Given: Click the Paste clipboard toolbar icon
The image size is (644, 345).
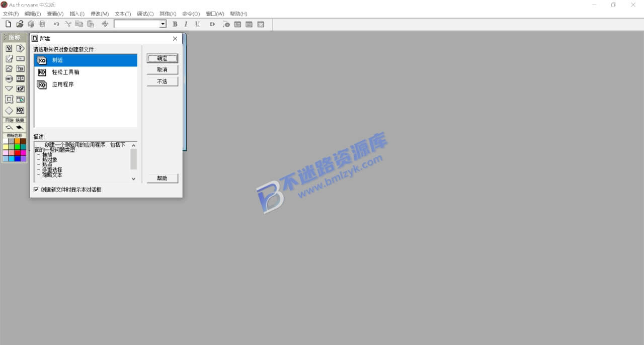Looking at the screenshot, I should pos(91,24).
